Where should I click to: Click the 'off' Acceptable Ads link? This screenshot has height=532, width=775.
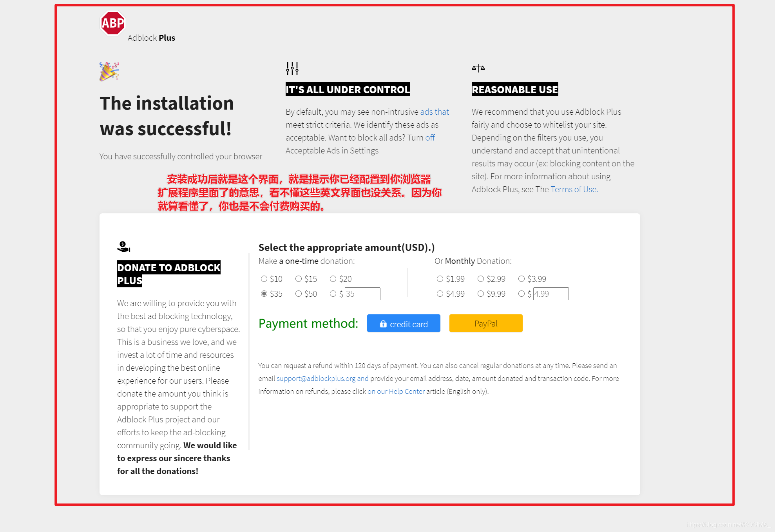tap(430, 138)
